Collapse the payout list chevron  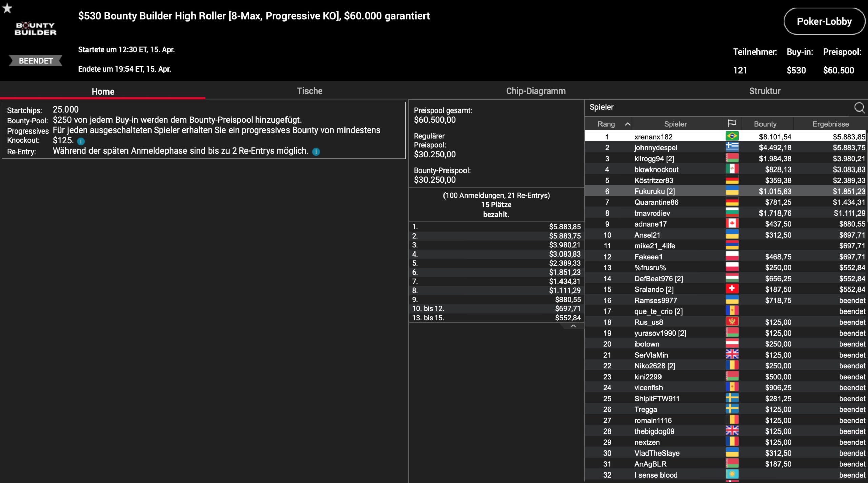coord(573,326)
